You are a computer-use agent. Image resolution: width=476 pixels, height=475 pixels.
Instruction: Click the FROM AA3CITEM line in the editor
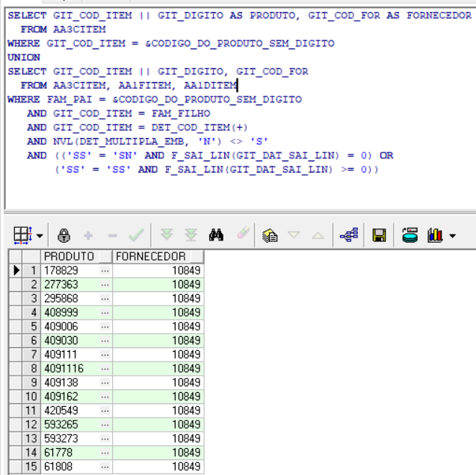(x=63, y=29)
